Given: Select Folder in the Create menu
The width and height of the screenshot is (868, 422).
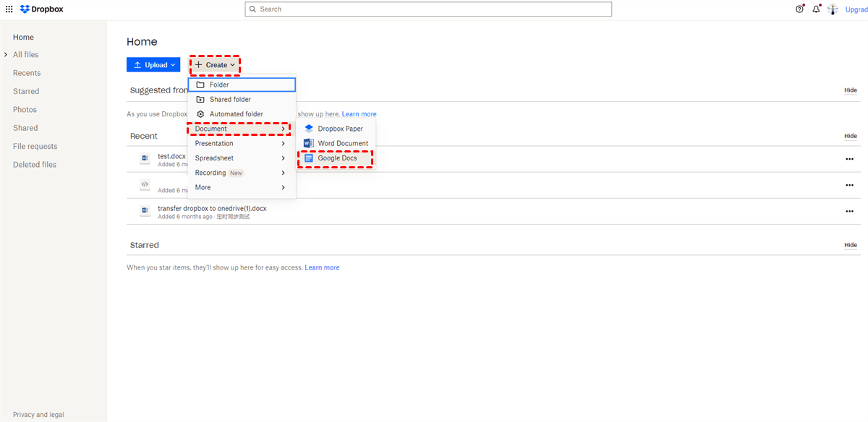Looking at the screenshot, I should click(x=242, y=85).
